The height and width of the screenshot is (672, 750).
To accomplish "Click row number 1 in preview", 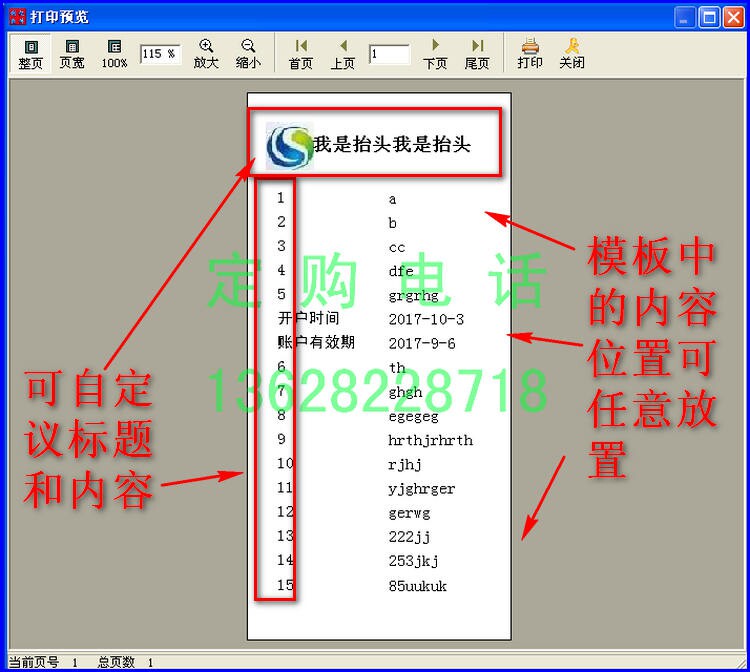I will pos(281,198).
